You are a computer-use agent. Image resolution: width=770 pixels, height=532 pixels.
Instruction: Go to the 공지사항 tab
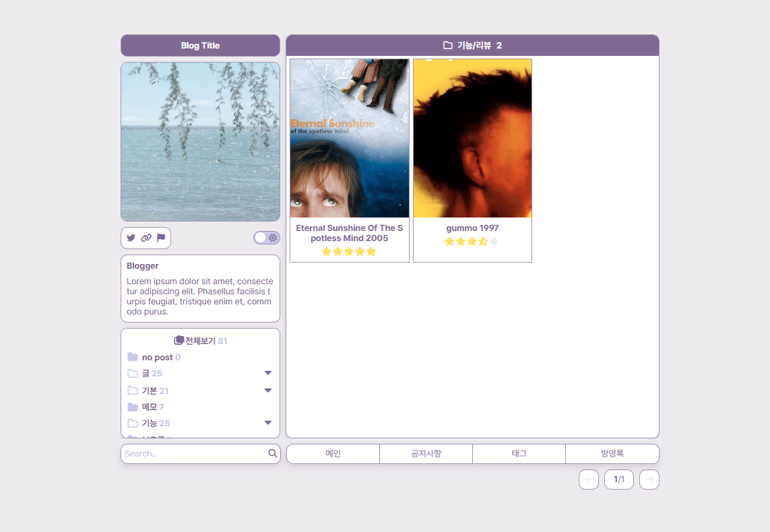426,453
